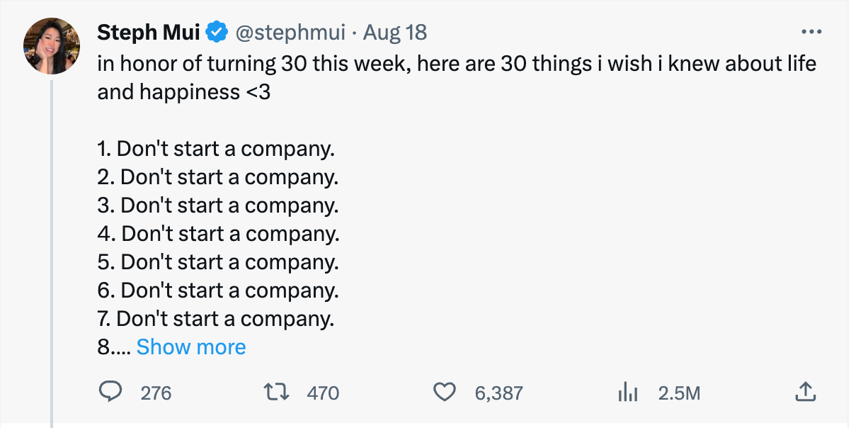Click the 276 replies count

156,393
